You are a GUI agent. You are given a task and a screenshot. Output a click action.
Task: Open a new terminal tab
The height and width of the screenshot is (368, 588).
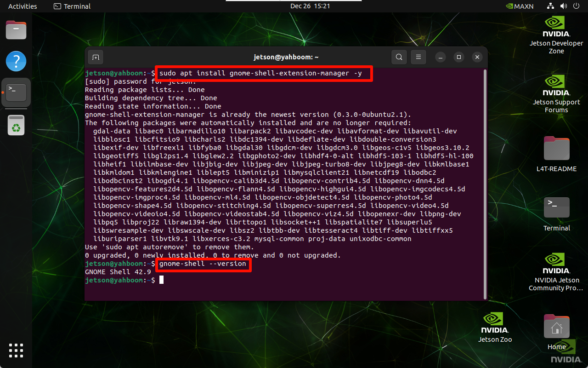[95, 57]
